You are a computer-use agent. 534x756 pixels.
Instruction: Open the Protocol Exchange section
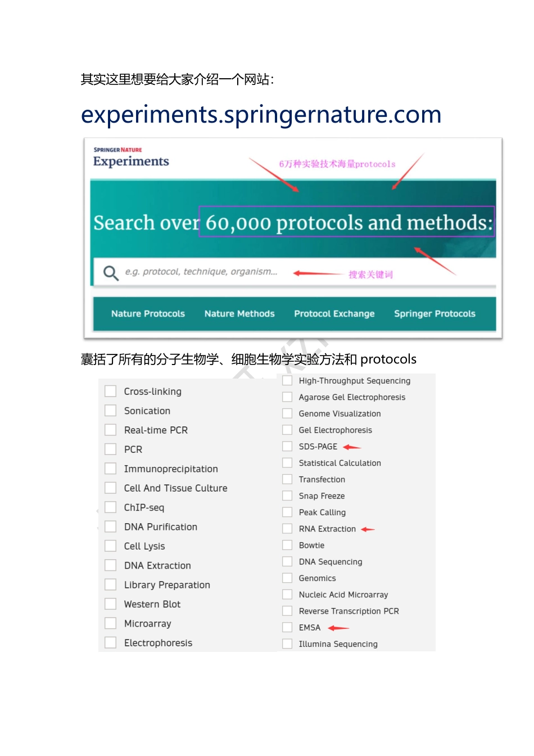click(334, 313)
